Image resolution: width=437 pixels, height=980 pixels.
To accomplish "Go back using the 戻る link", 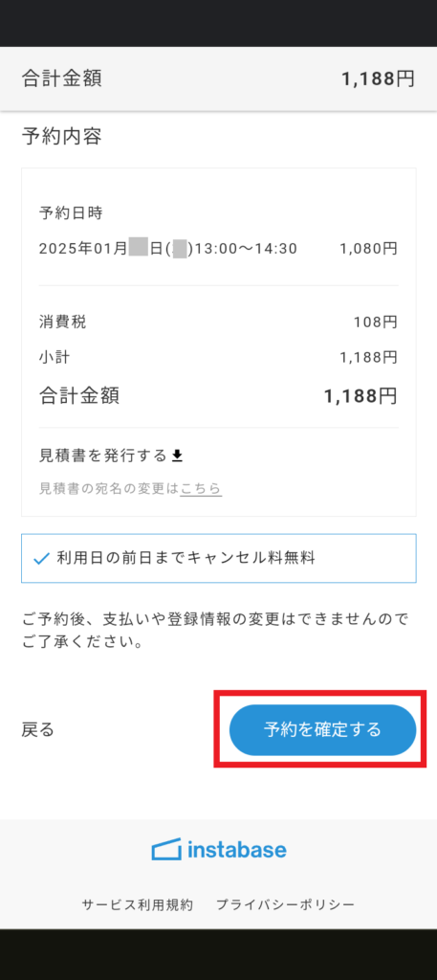I will [x=37, y=729].
